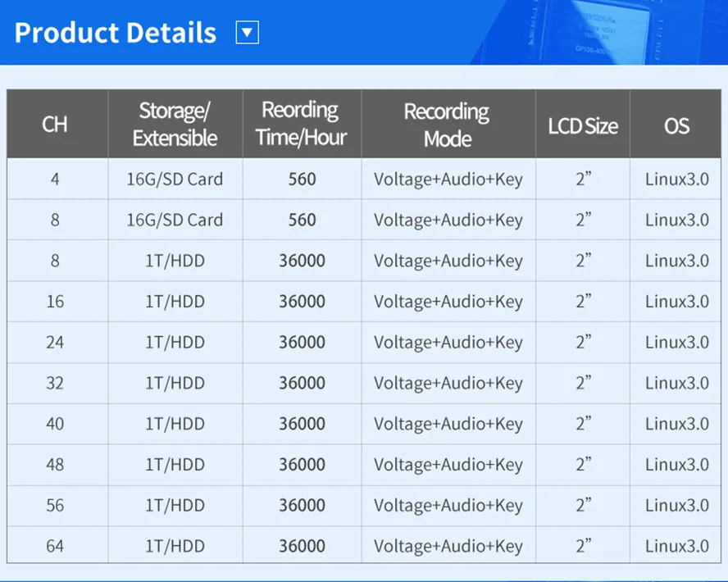The height and width of the screenshot is (582, 728).
Task: Select the 48 channel cell
Action: (x=55, y=464)
